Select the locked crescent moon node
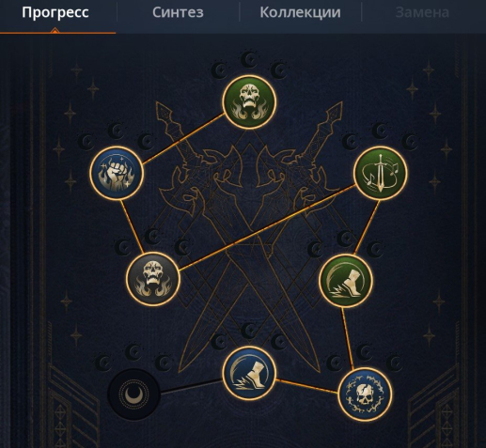Viewport: 486px width, 448px height. (133, 394)
